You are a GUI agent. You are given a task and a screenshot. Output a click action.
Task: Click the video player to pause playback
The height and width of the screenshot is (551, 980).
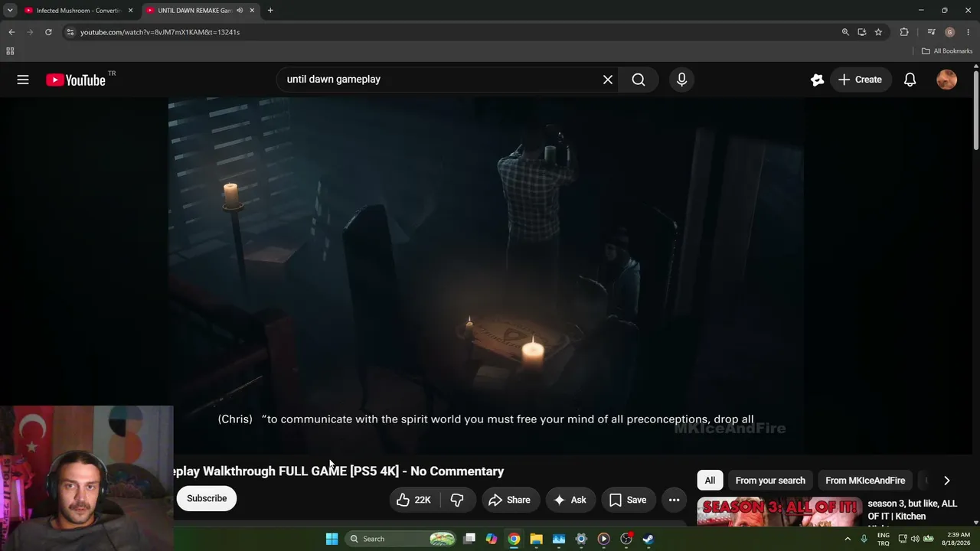tap(486, 275)
